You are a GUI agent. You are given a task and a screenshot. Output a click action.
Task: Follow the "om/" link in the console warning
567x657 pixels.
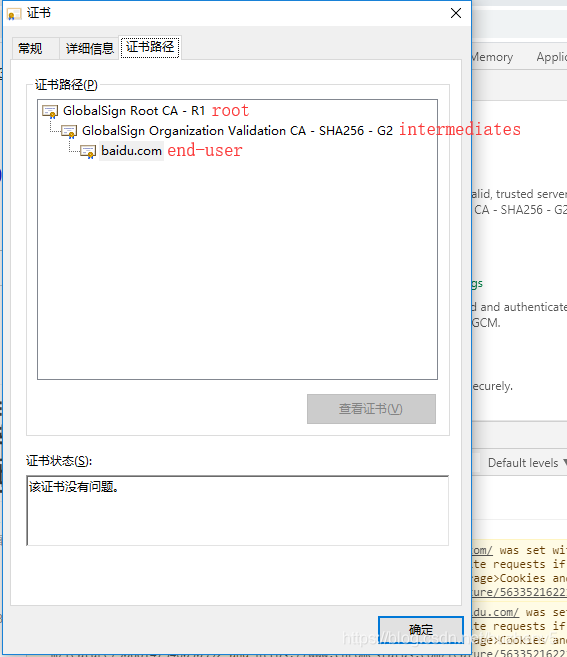482,550
